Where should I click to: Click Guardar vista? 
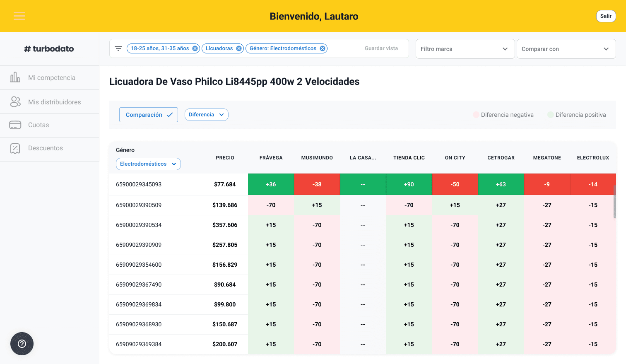[x=381, y=48]
